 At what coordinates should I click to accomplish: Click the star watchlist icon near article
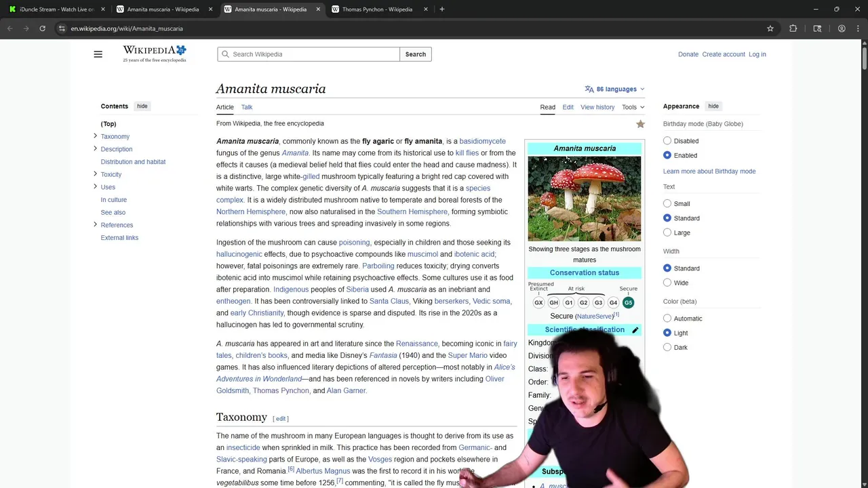pyautogui.click(x=640, y=124)
